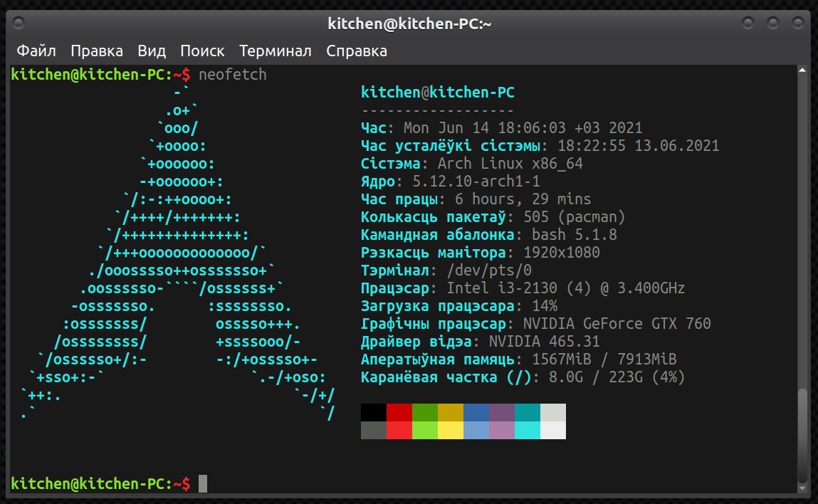Viewport: 818px width, 504px height.
Task: Click the cyan 'kitchen@kitchen-PC' header in output
Action: 438,93
